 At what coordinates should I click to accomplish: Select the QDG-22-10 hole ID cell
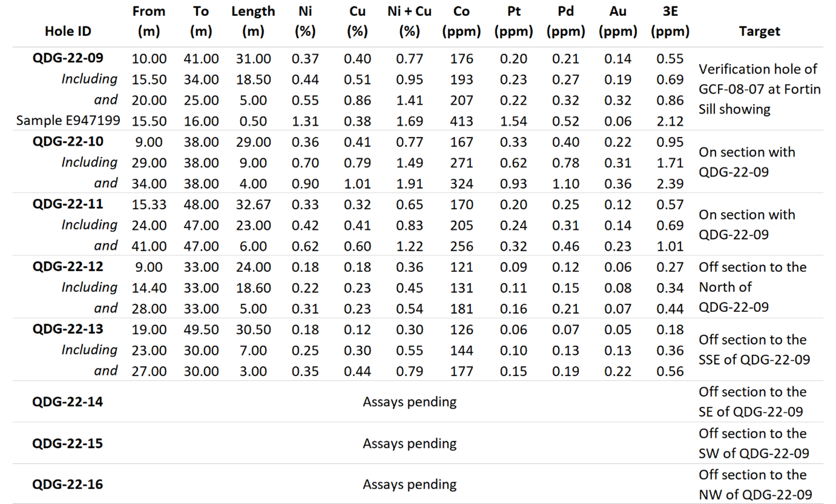tap(68, 142)
